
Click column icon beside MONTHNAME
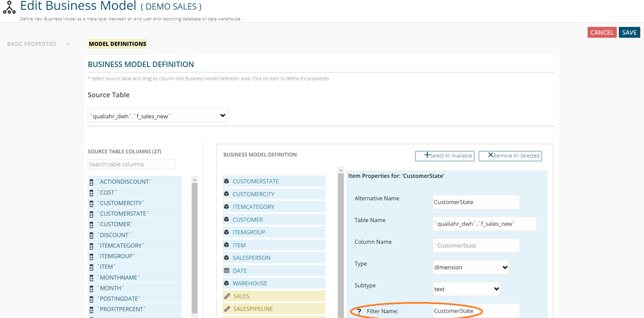pos(91,278)
